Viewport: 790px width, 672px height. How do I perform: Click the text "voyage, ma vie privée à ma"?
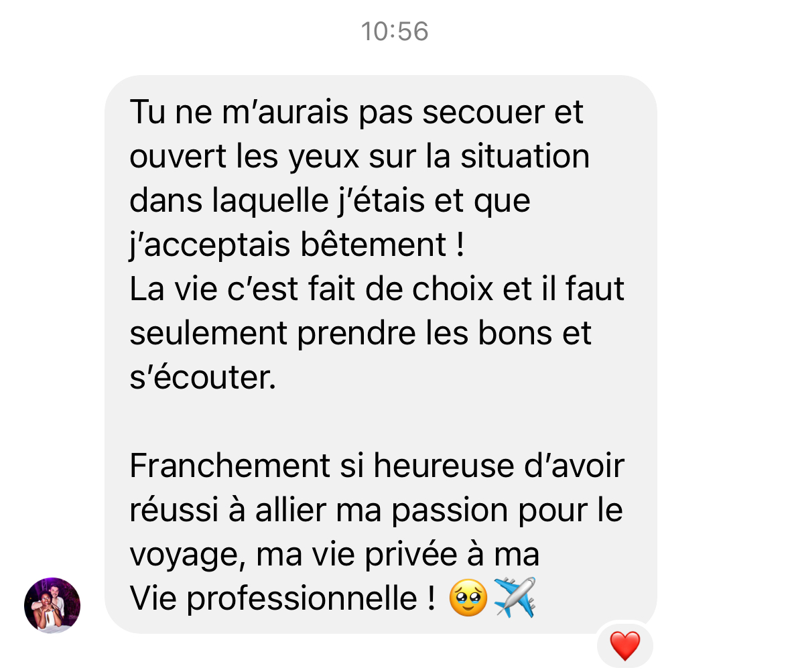pos(334,555)
